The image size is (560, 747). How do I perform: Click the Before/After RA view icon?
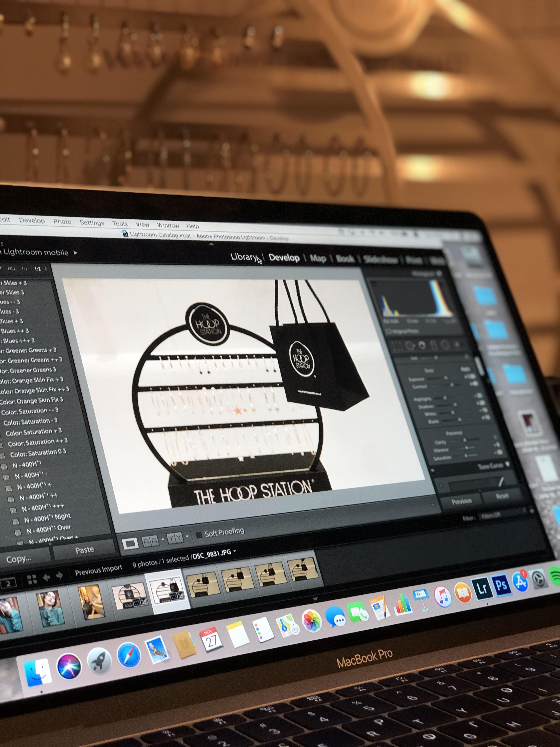coord(151,542)
